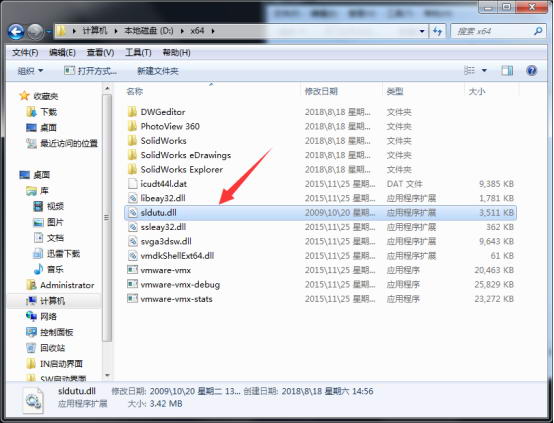This screenshot has height=423, width=554.
Task: Expand the 本地磁盘 (D:) breadcrumb arrow
Action: (x=182, y=31)
